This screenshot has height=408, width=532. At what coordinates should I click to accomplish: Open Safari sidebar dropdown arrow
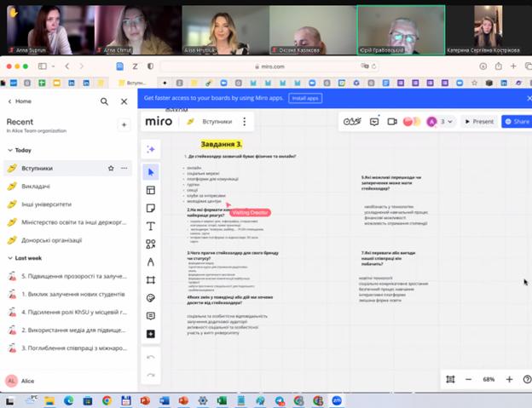pos(53,66)
